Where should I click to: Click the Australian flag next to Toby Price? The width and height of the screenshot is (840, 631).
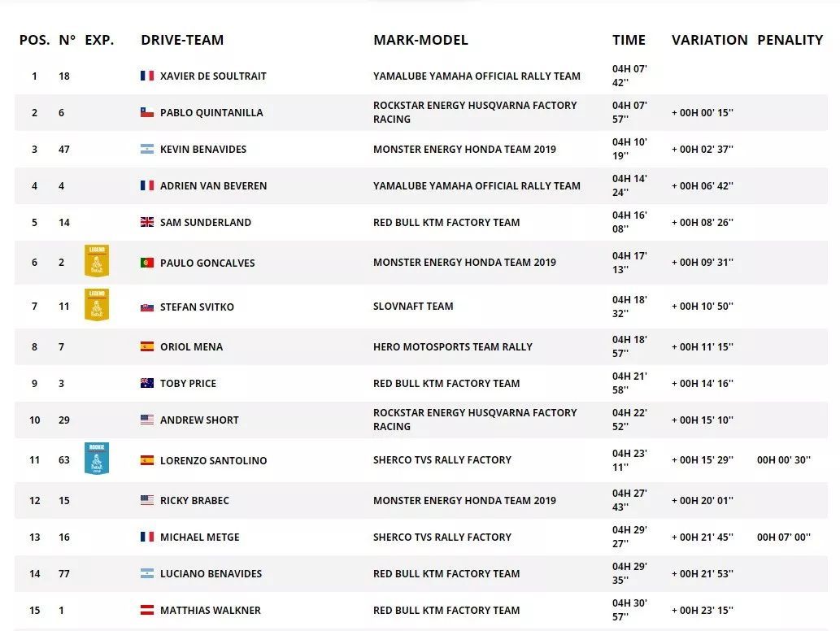point(147,383)
